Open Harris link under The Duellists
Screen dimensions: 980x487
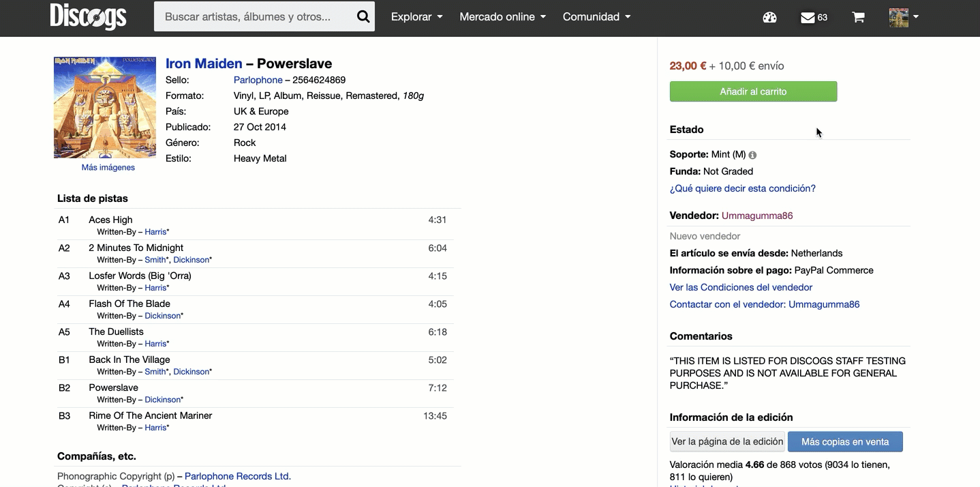click(155, 344)
